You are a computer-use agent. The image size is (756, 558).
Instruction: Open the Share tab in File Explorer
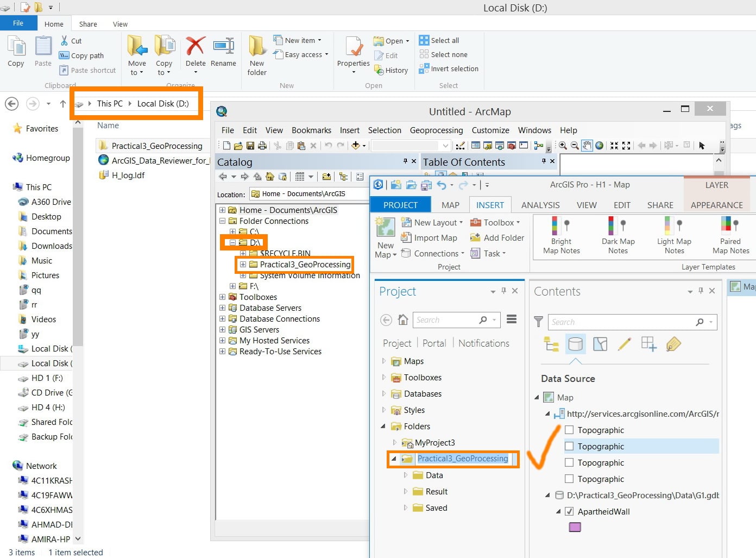(x=88, y=24)
